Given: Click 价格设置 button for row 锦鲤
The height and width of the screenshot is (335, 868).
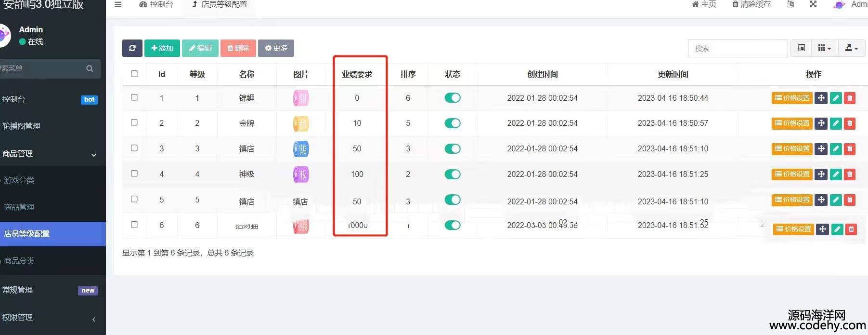Looking at the screenshot, I should coord(792,98).
